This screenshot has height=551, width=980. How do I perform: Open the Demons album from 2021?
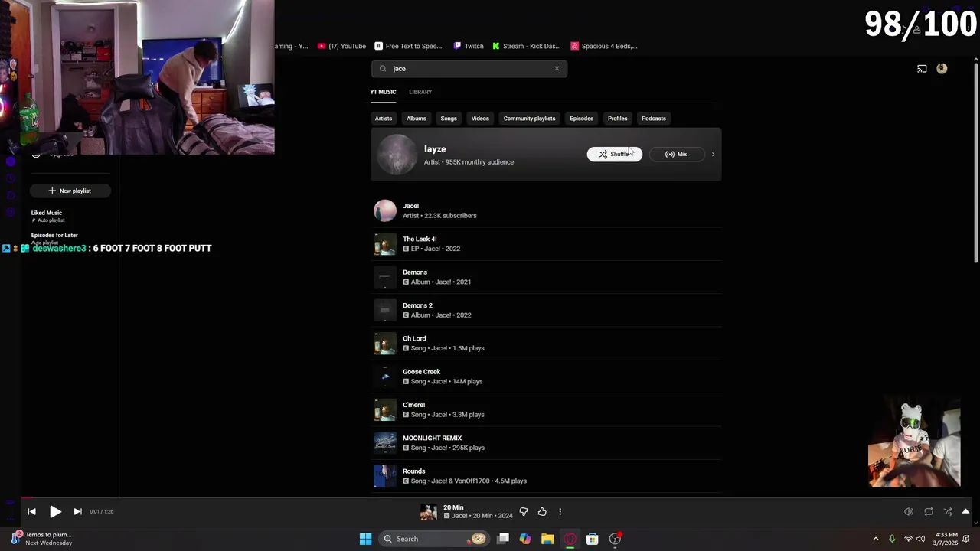(546, 277)
